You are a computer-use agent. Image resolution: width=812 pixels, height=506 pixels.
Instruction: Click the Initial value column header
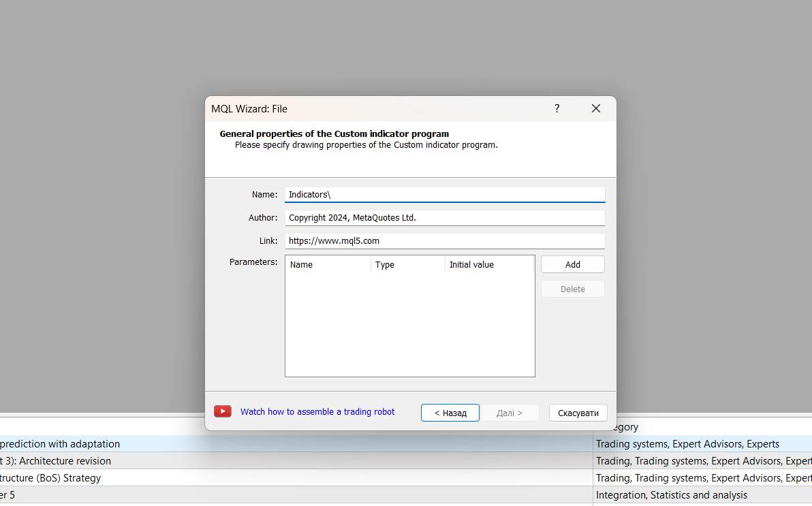(489, 265)
